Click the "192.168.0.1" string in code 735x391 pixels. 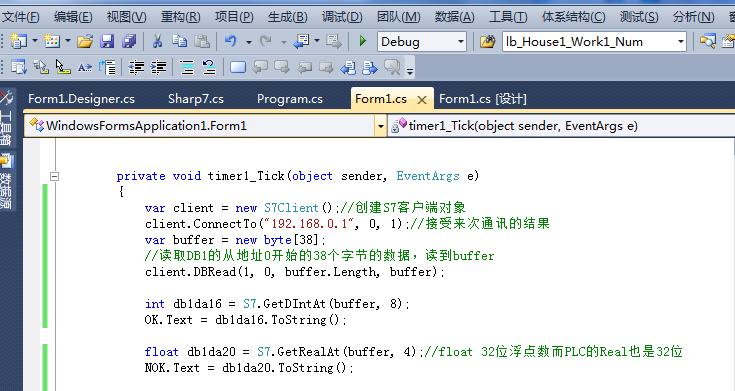pyautogui.click(x=309, y=224)
